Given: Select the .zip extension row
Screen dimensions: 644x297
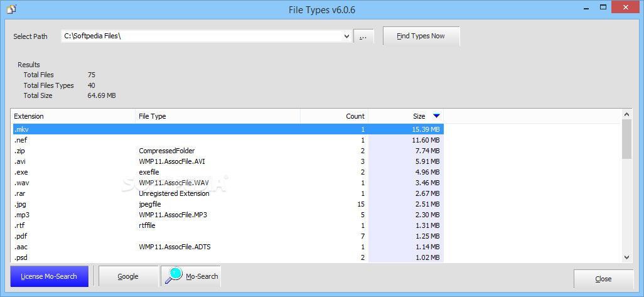Looking at the screenshot, I should 228,151.
